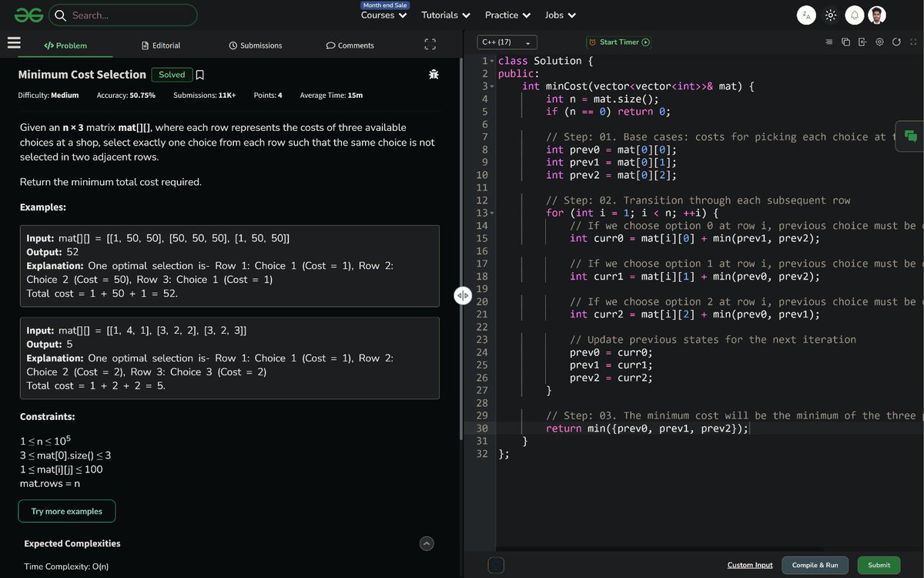Expand problem panel to fullscreen
Image resolution: width=924 pixels, height=578 pixels.
tap(430, 45)
